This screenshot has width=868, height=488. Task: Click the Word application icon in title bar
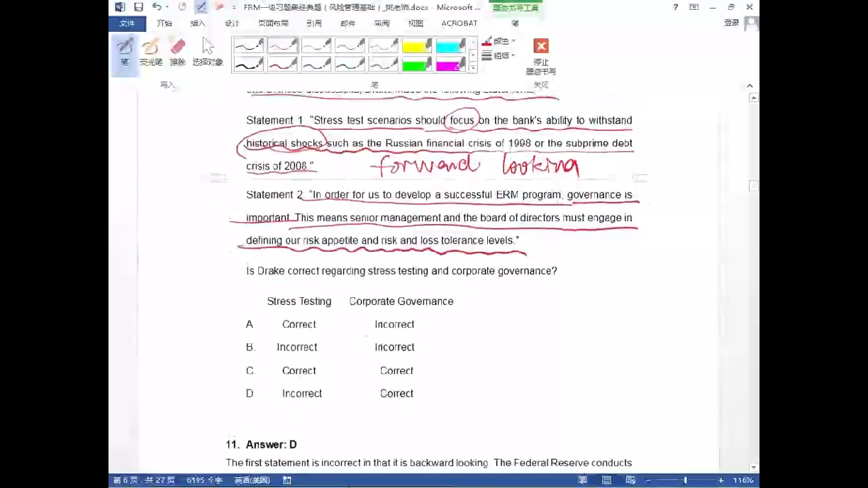120,7
